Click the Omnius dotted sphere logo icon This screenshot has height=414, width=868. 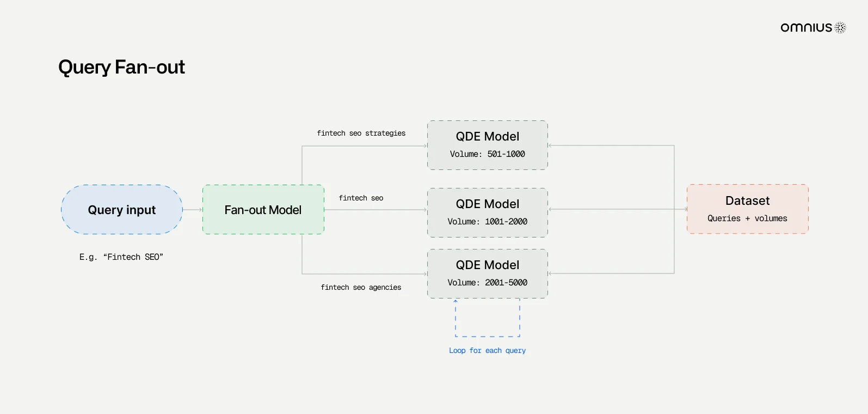[840, 28]
